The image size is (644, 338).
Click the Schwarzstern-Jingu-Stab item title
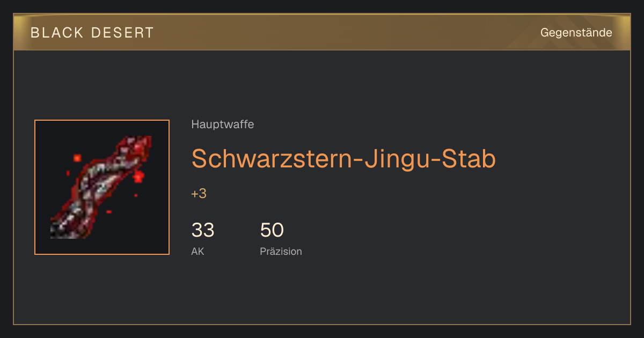pos(343,159)
